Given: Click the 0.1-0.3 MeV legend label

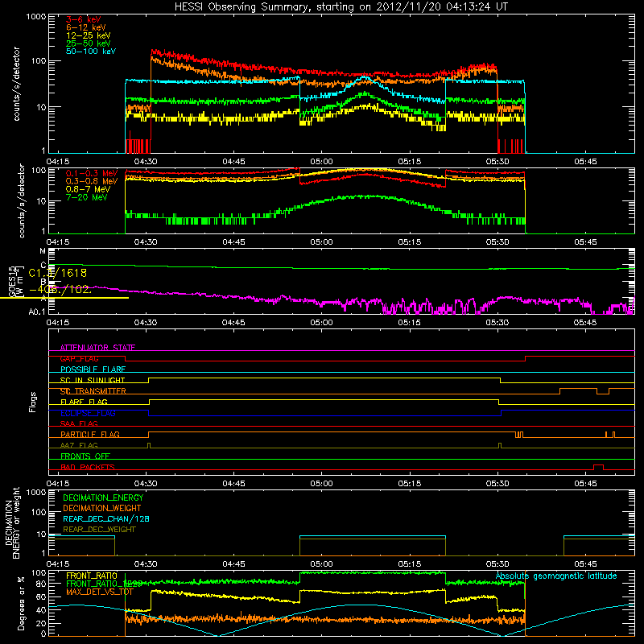Looking at the screenshot, I should point(92,173).
